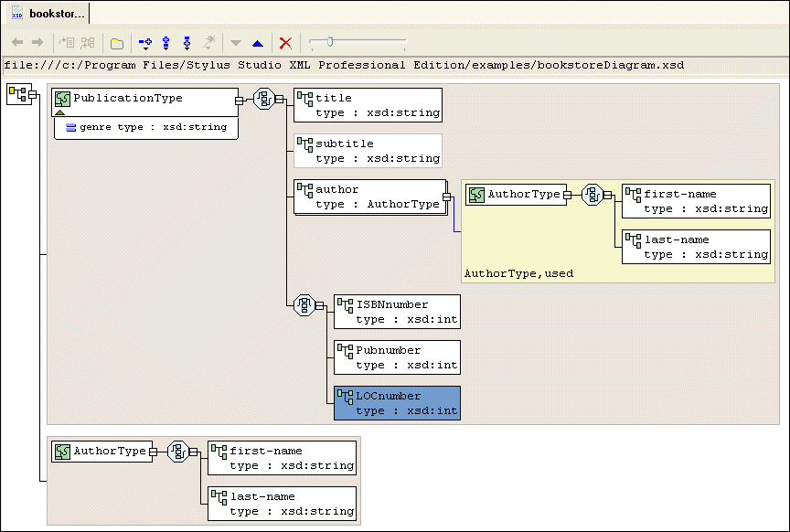Click the back arrow in toolbar

tap(17, 43)
